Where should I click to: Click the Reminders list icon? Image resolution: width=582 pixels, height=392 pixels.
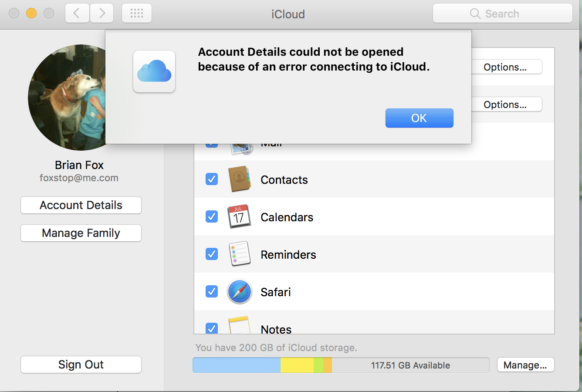(239, 254)
